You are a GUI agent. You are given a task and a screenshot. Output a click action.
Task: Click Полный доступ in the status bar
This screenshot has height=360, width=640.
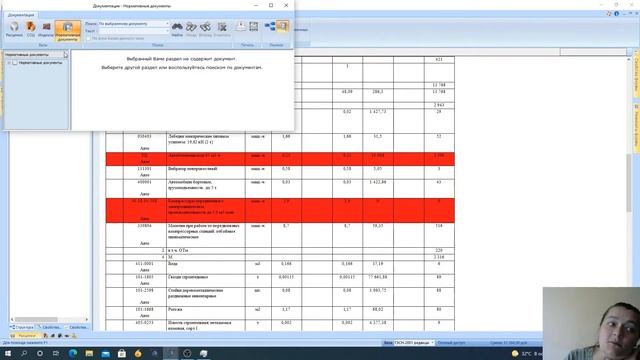pyautogui.click(x=451, y=343)
